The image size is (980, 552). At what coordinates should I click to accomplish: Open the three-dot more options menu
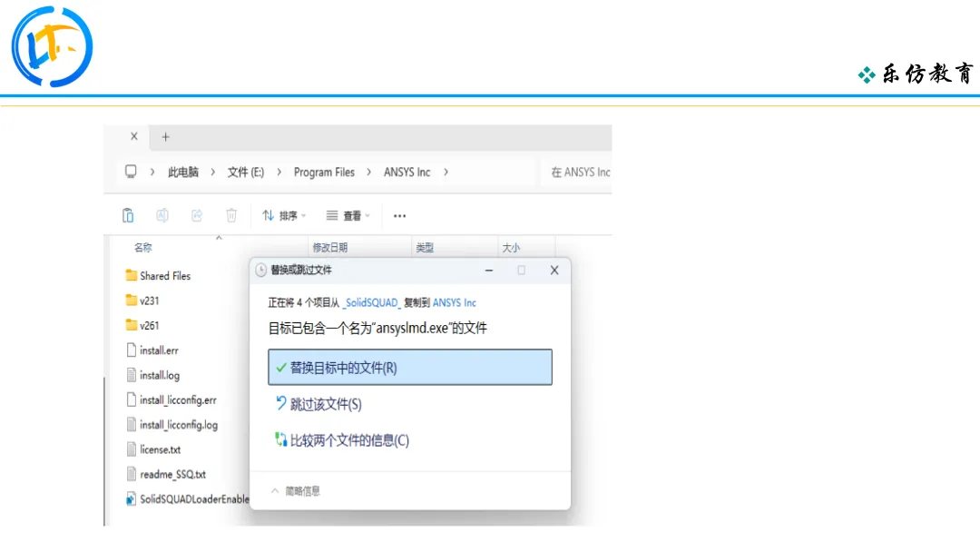[x=399, y=216]
